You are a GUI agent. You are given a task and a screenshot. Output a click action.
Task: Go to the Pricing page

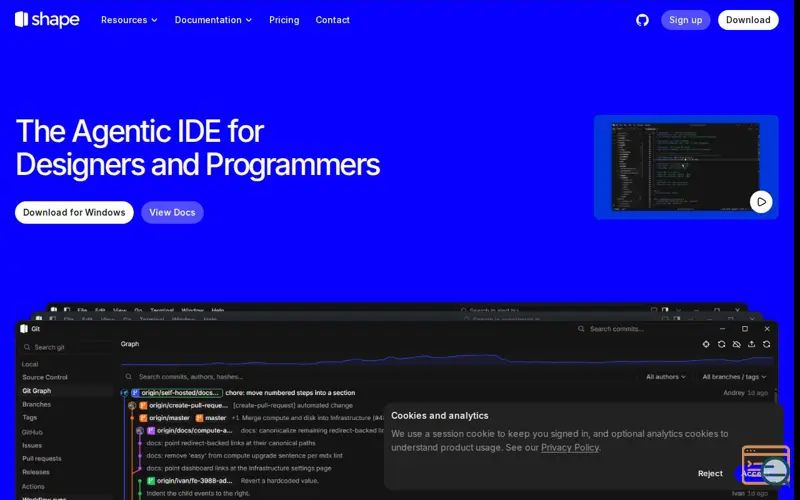coord(284,20)
